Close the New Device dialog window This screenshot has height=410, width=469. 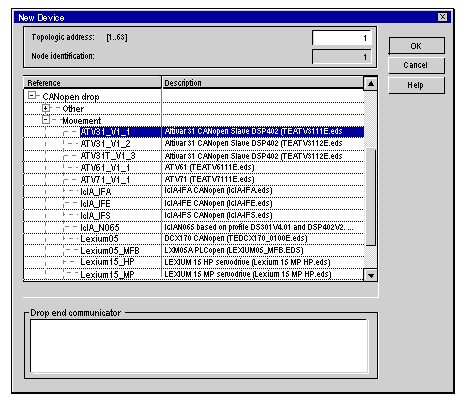(443, 17)
